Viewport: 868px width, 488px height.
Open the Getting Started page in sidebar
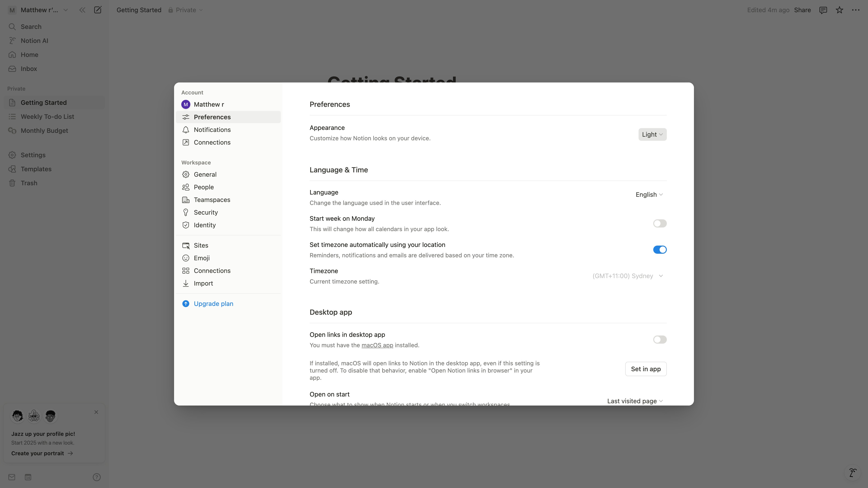(54, 103)
